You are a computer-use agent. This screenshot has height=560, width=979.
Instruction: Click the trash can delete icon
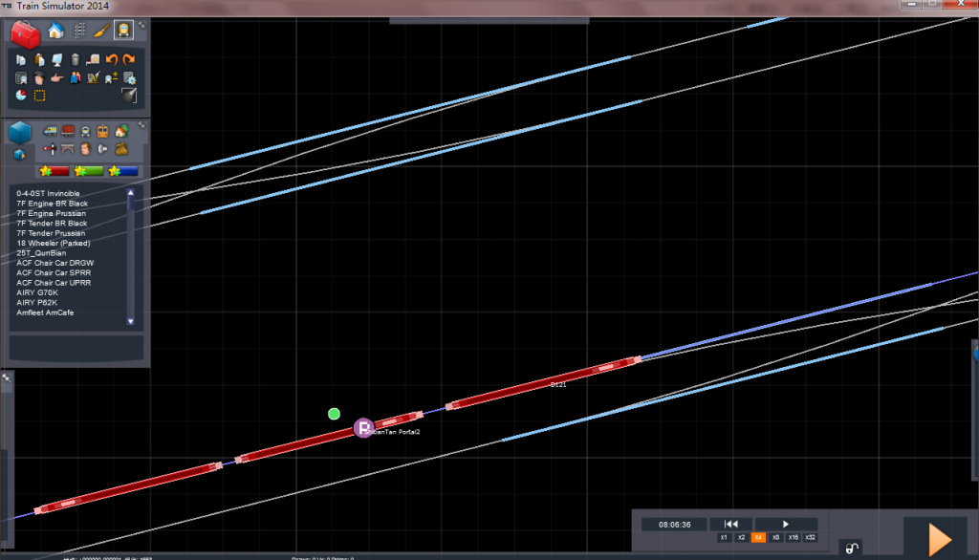[x=76, y=59]
